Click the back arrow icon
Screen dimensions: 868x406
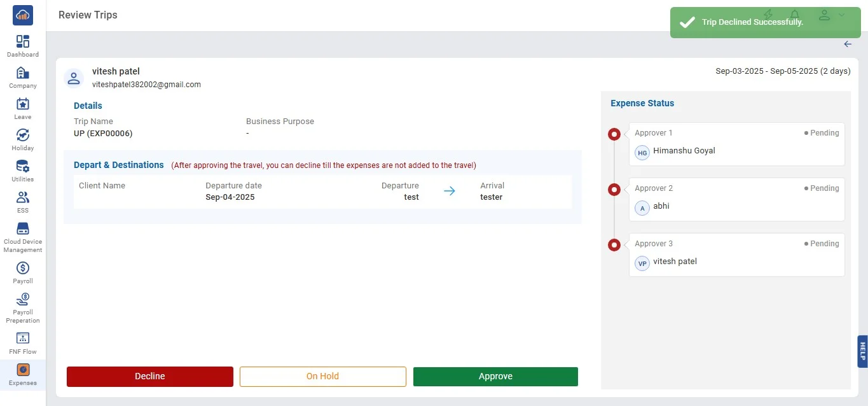pyautogui.click(x=848, y=44)
